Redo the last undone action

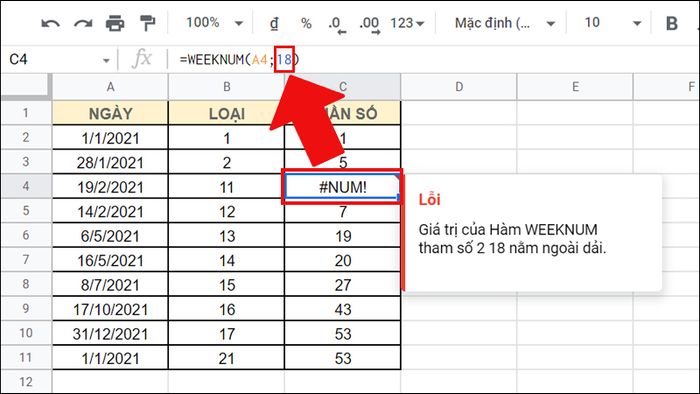point(83,23)
